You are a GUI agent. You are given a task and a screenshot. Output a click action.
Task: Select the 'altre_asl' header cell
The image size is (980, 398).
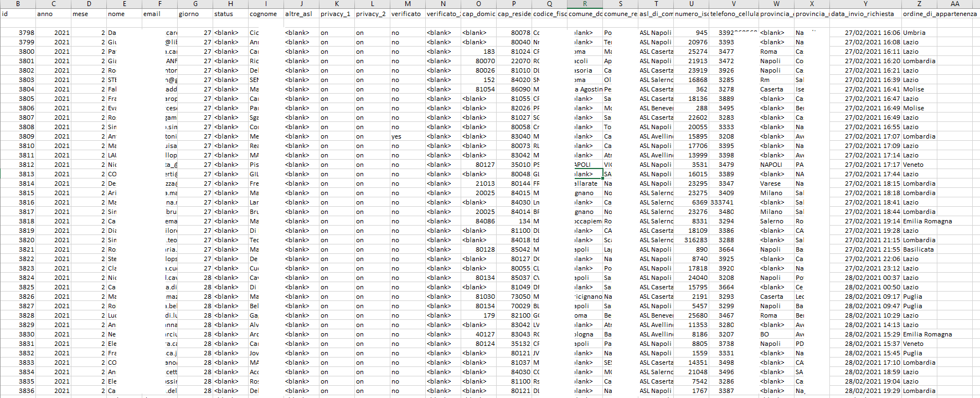300,14
